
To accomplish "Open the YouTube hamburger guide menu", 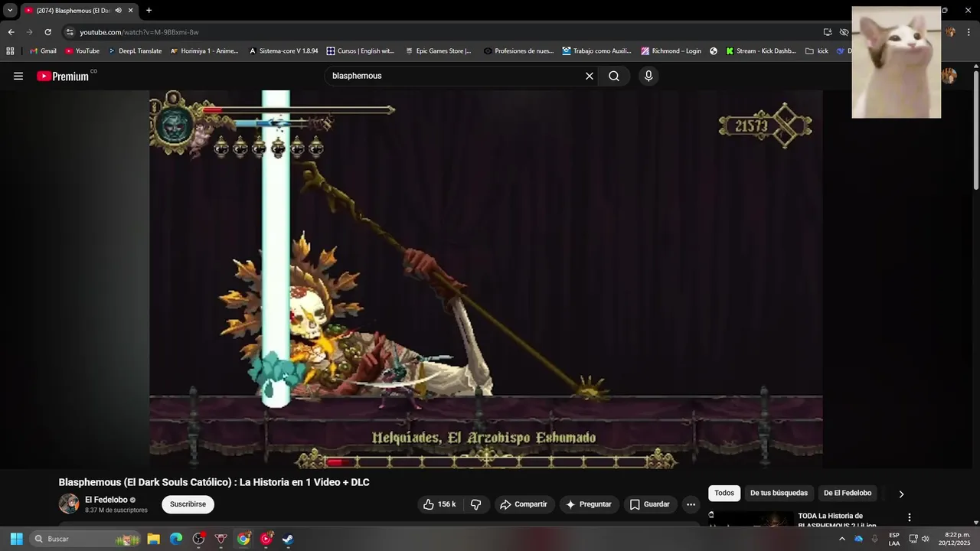I will click(18, 76).
